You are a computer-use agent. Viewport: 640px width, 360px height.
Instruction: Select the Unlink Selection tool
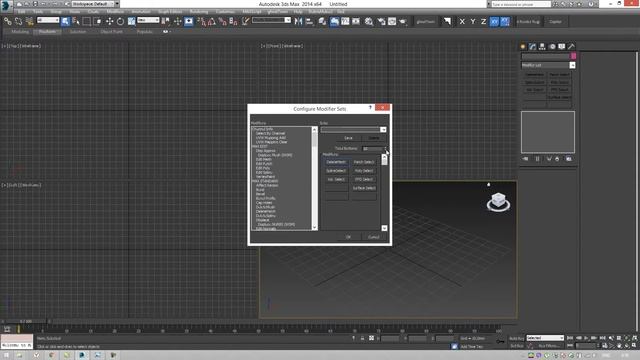click(18, 21)
